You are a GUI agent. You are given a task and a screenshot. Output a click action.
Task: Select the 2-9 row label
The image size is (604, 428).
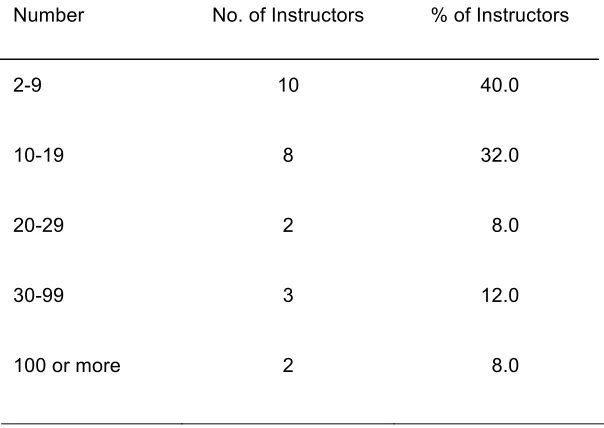click(x=27, y=85)
